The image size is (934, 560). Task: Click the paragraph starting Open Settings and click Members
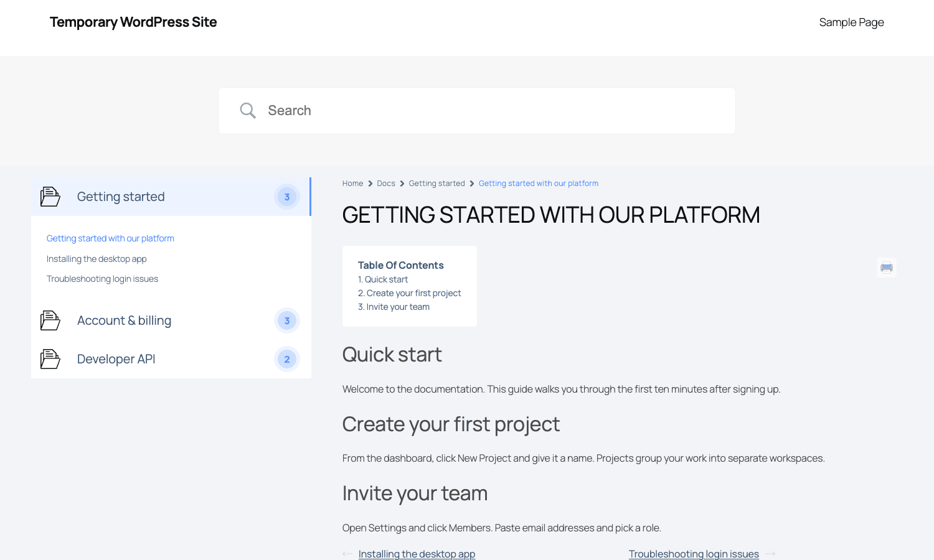(501, 528)
